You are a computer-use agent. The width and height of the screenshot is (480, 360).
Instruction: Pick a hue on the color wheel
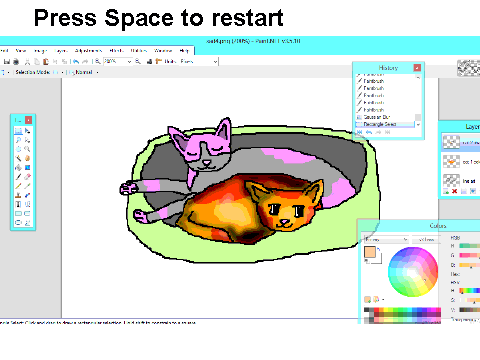(413, 272)
